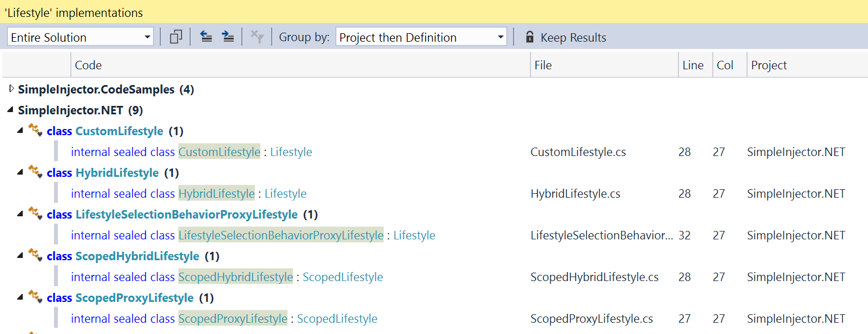Viewport: 868px width, 334px height.
Task: Click SimpleInjector.NET project cell in CustomLifestyle.cs row
Action: 796,152
